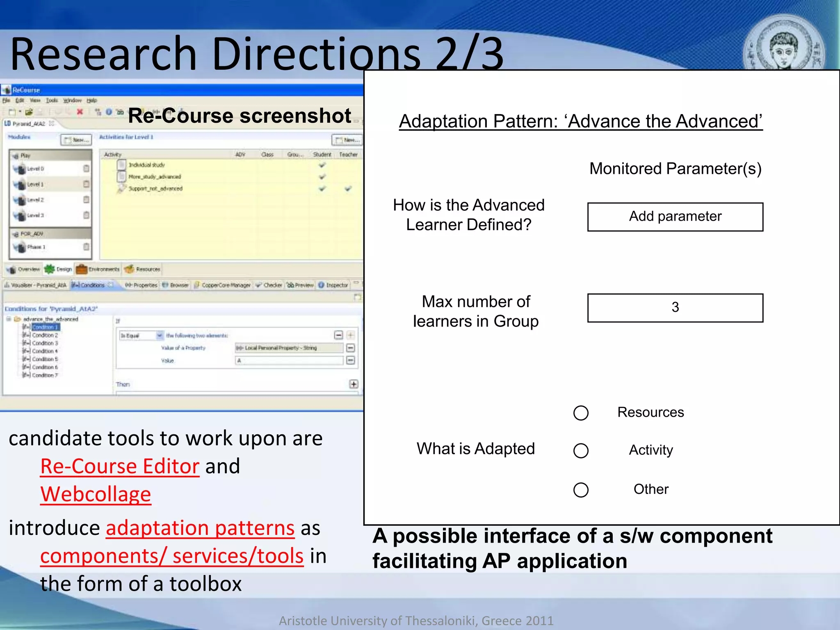840x630 pixels.
Task: Open the Window menu in ReCourse
Action: 72,100
